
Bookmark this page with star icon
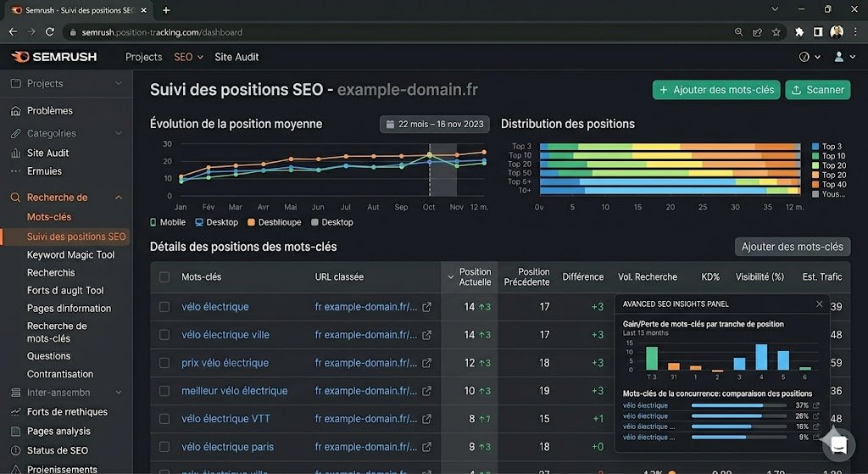point(776,32)
